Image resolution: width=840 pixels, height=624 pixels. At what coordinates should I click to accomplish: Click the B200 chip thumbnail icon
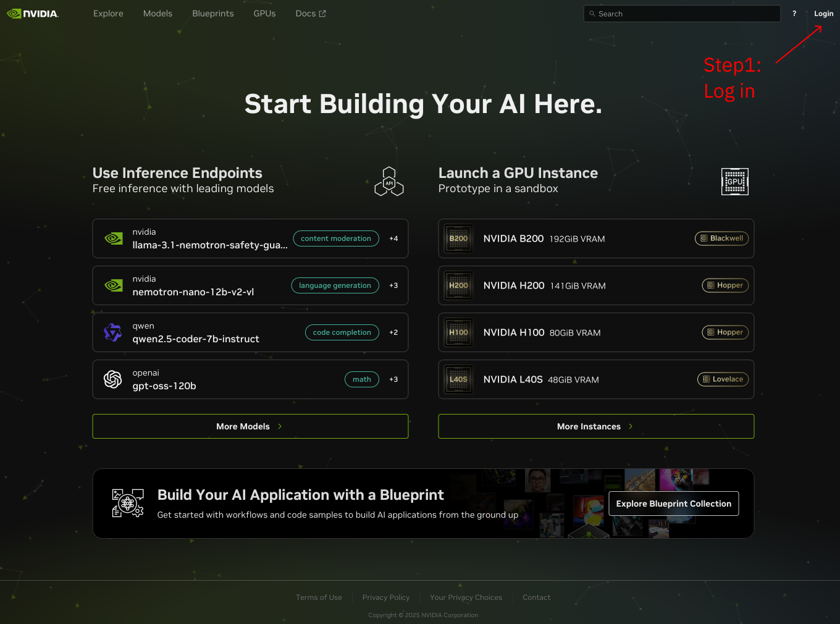[458, 238]
